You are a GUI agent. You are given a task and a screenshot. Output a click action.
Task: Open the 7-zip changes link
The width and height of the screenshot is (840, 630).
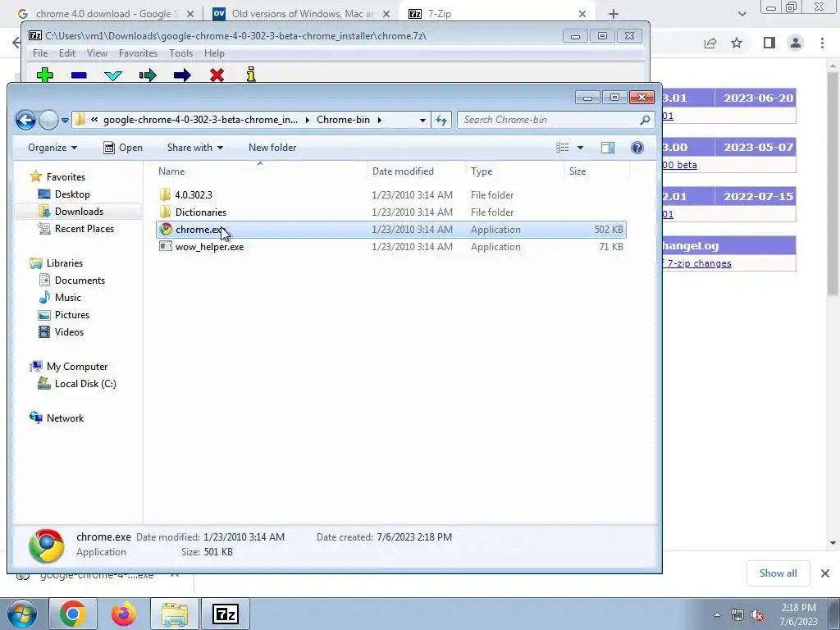[699, 263]
